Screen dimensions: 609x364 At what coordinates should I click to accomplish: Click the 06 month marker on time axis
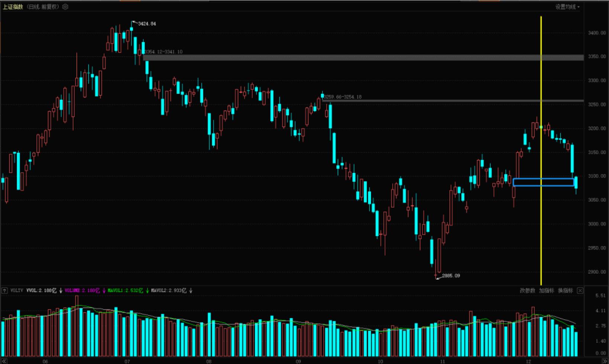point(45,361)
